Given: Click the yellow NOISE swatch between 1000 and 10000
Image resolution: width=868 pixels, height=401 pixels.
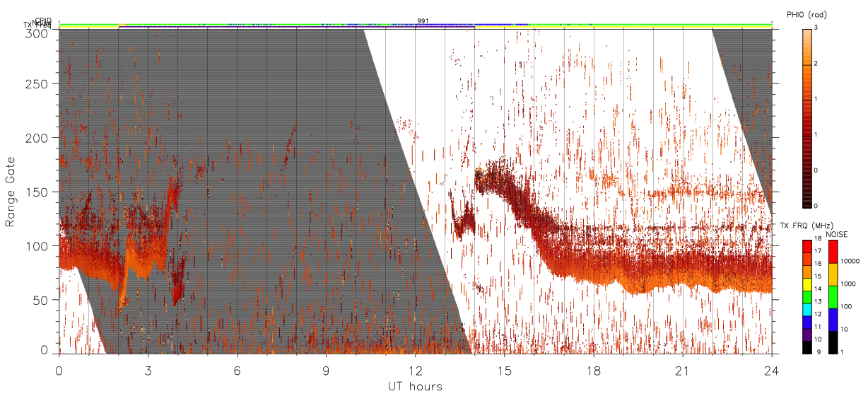Looking at the screenshot, I should pos(833,274).
